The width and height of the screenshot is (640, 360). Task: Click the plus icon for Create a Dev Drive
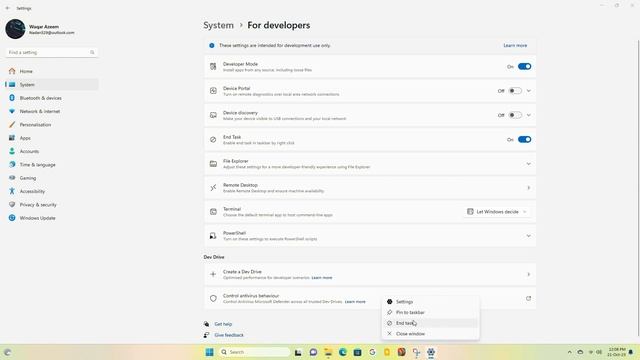[213, 275]
